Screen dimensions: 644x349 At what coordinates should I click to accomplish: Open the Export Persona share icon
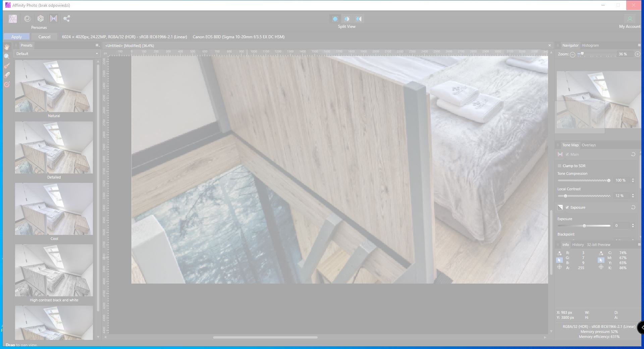tap(67, 19)
